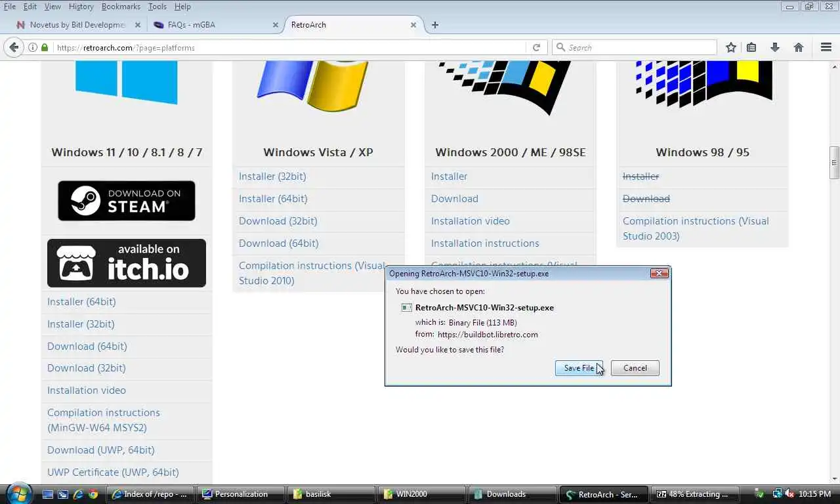Click Cancel in download dialog
Image resolution: width=840 pixels, height=504 pixels.
(x=635, y=368)
